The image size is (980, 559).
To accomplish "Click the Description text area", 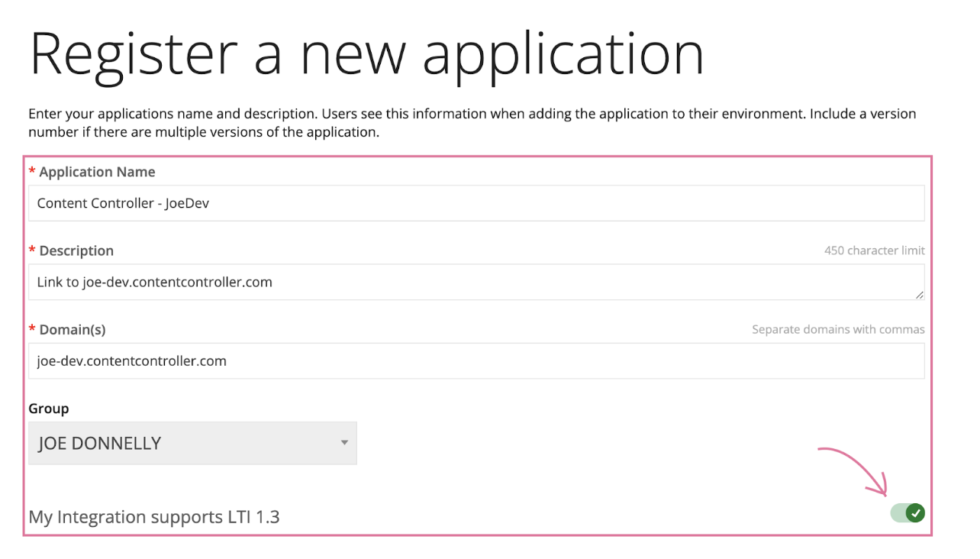I will pyautogui.click(x=476, y=282).
